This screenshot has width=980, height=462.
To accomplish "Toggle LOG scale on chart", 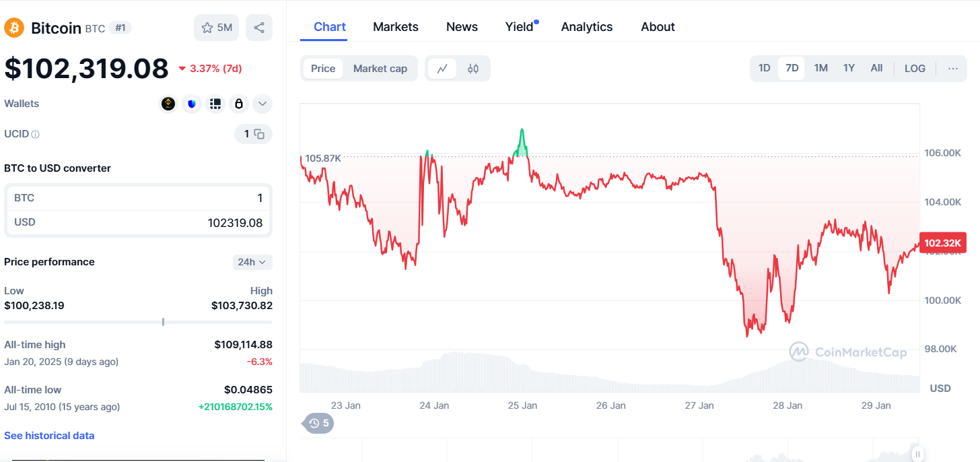I will tap(915, 68).
